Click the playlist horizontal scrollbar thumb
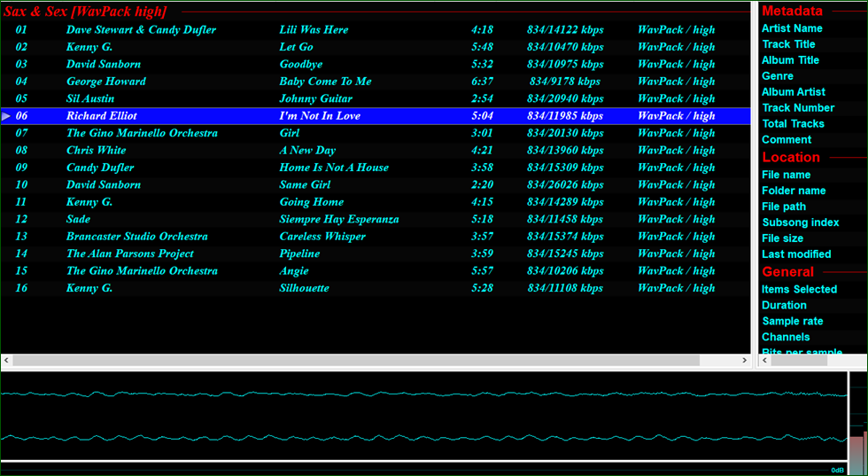 point(356,361)
